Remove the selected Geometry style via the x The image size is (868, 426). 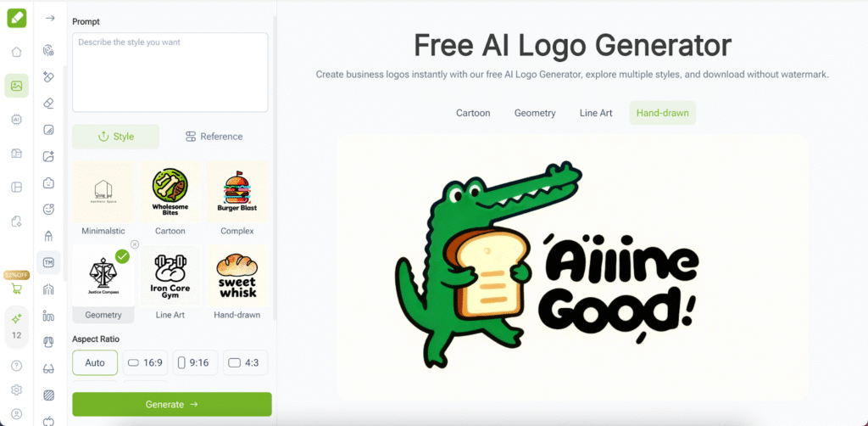135,244
